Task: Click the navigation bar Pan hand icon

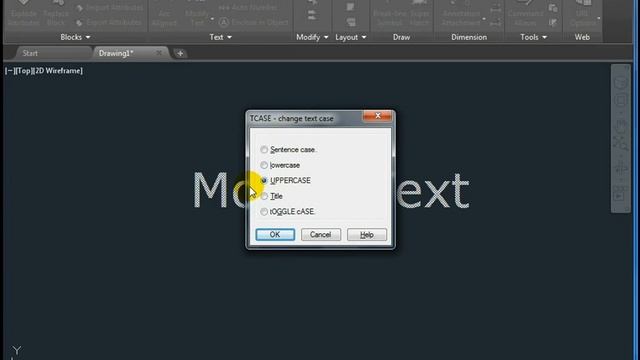Action: click(x=621, y=127)
